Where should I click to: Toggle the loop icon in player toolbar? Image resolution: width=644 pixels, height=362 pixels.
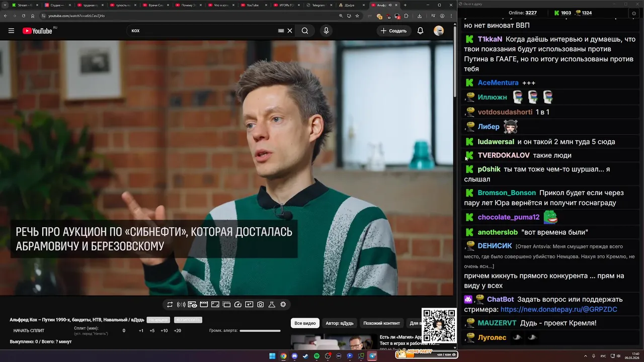(170, 304)
